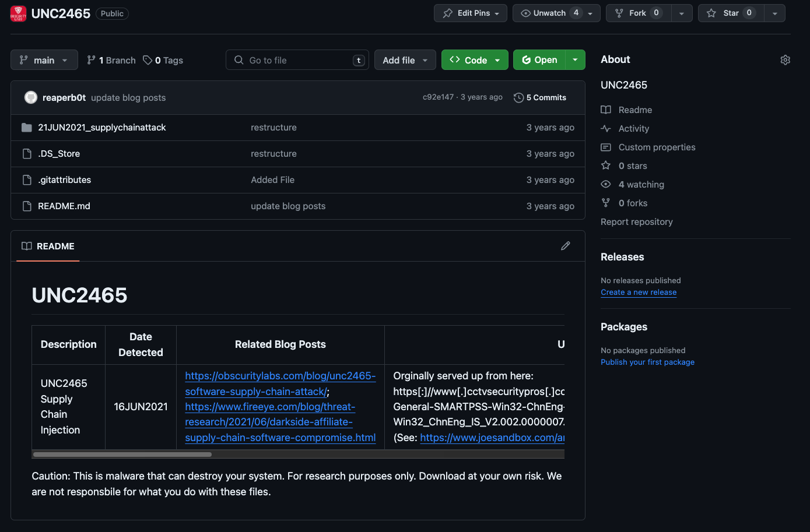Edit the README using the pencil icon
810x532 pixels.
(x=565, y=245)
